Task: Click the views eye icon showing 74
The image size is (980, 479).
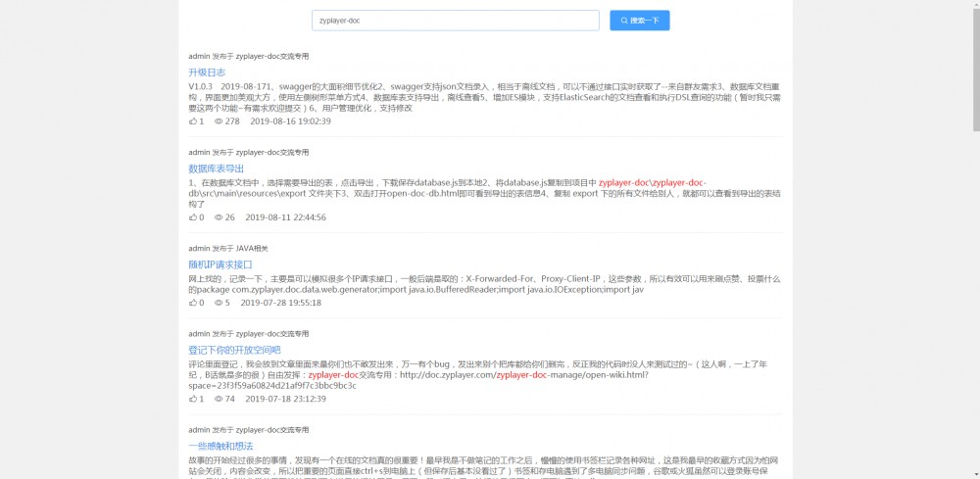Action: click(219, 399)
